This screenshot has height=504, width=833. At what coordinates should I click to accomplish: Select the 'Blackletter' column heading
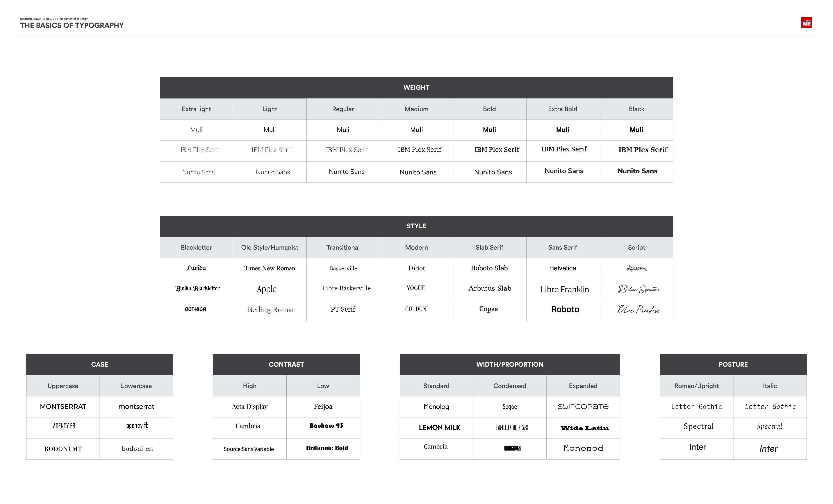pos(196,248)
